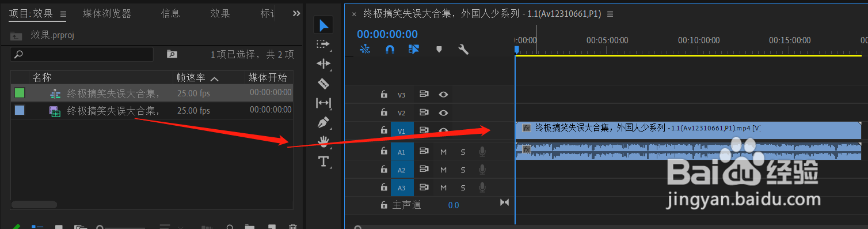Click the A2 track target label
Screen dimensions: 868x229
pyautogui.click(x=402, y=170)
